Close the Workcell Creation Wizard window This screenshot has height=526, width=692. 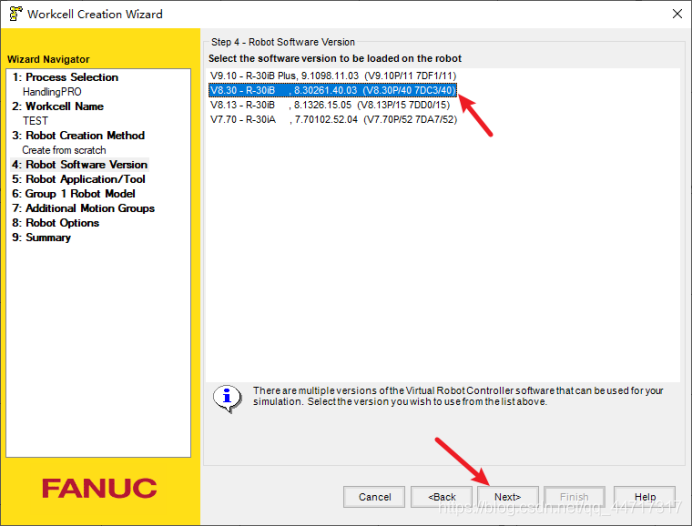click(677, 14)
